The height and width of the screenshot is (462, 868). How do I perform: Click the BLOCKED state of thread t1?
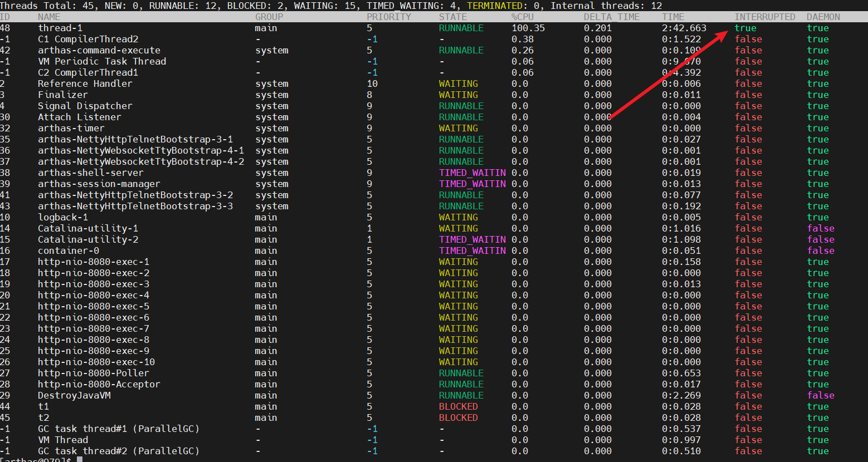458,406
